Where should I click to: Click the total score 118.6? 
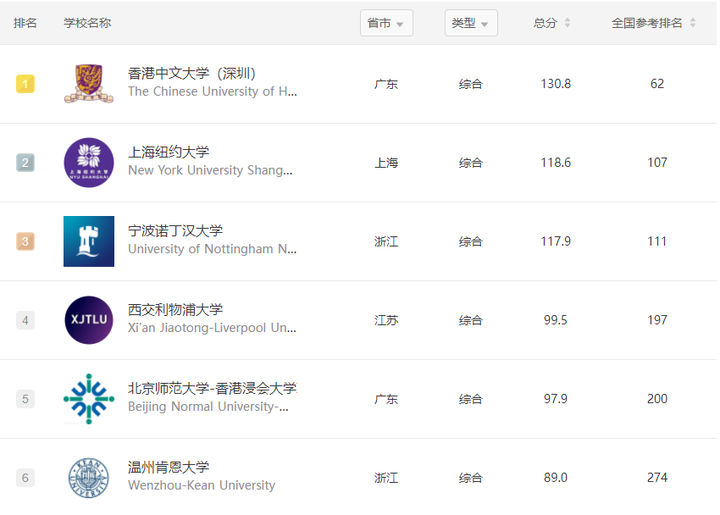pyautogui.click(x=556, y=162)
